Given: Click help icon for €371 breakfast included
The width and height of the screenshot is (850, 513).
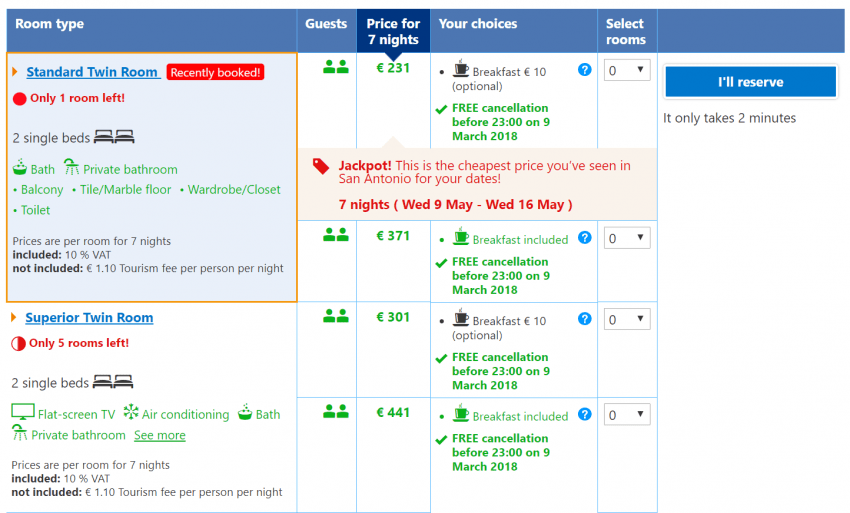Looking at the screenshot, I should click(585, 237).
